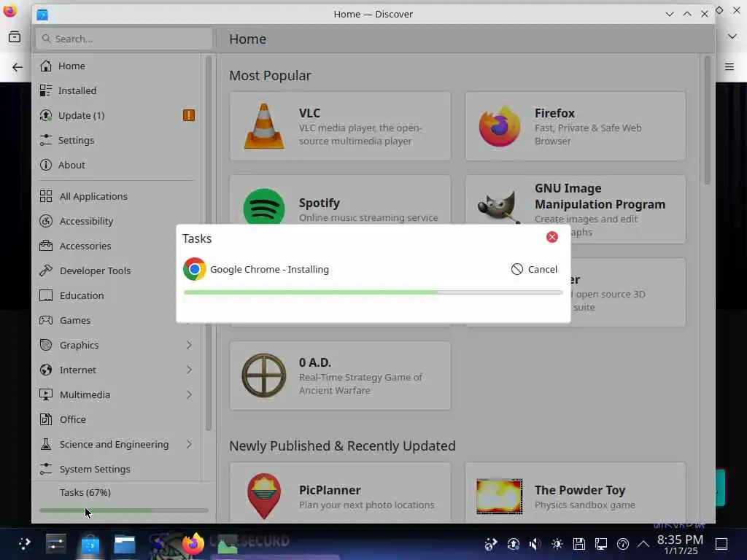This screenshot has width=747, height=560.
Task: Click Firefox back arrow behind Discover
Action: pyautogui.click(x=18, y=67)
